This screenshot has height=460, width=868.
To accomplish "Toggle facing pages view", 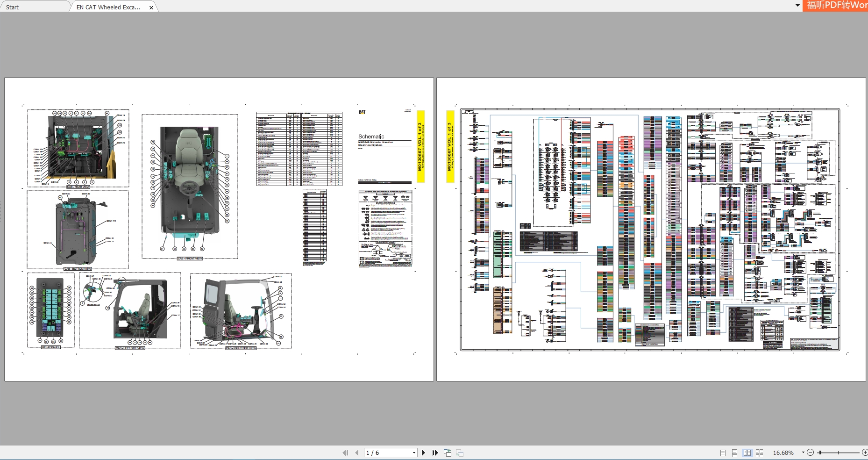I will (747, 453).
